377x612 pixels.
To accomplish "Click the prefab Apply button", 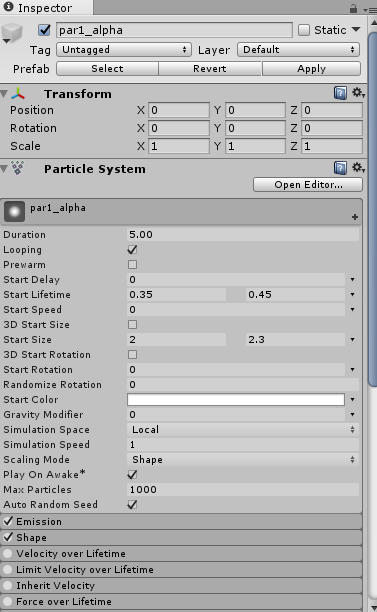I will 311,69.
